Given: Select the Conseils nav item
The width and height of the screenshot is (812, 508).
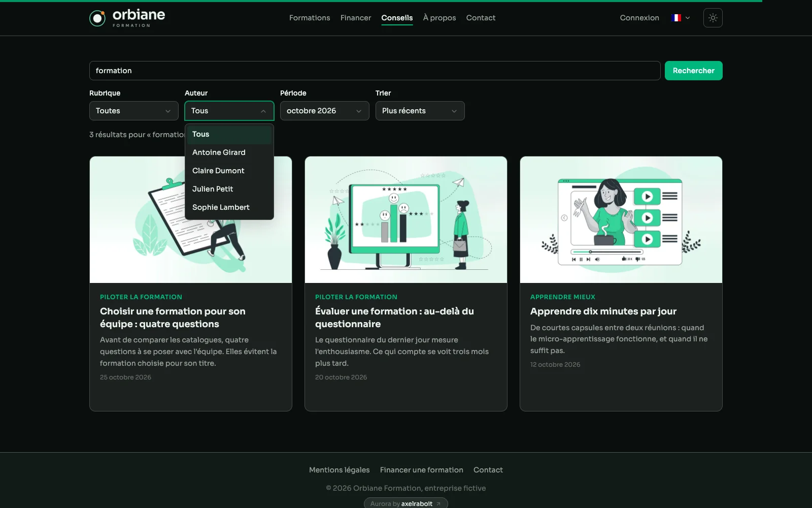Looking at the screenshot, I should [x=397, y=18].
